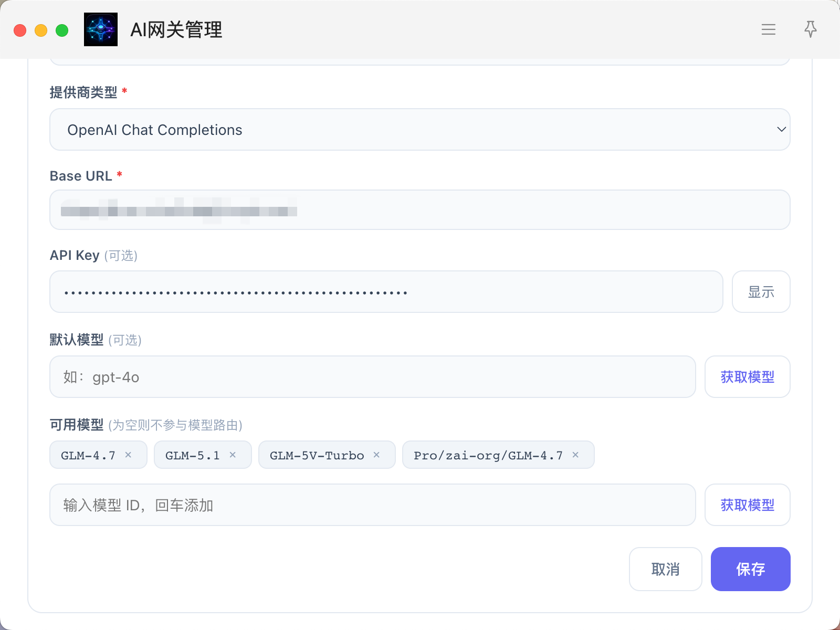Maximize the window with green button

62,30
